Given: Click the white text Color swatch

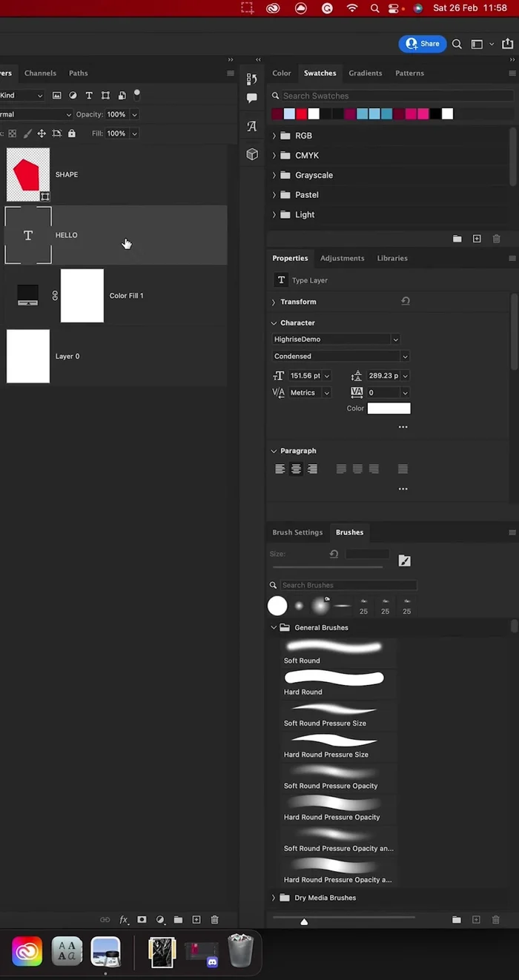Looking at the screenshot, I should pyautogui.click(x=389, y=408).
